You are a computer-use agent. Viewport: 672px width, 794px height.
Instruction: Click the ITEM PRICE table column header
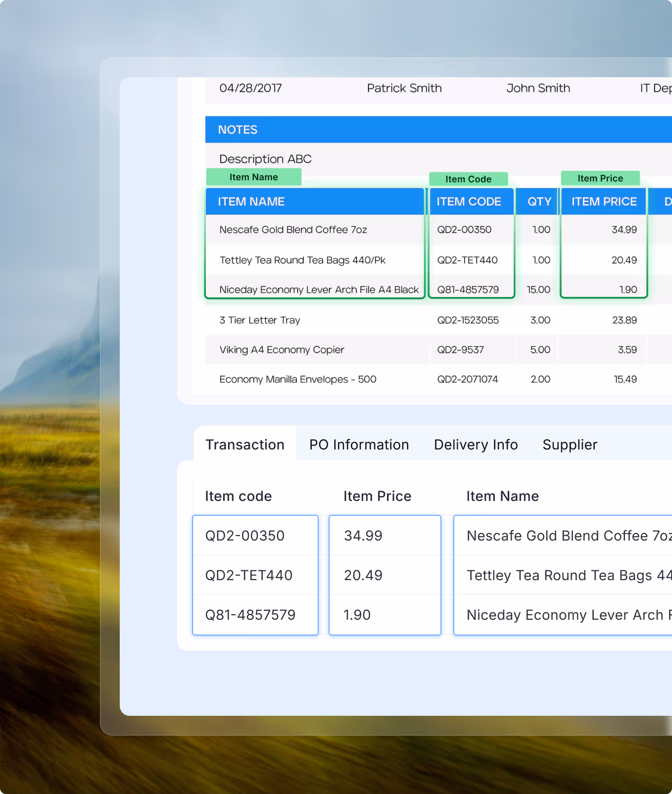pos(604,201)
